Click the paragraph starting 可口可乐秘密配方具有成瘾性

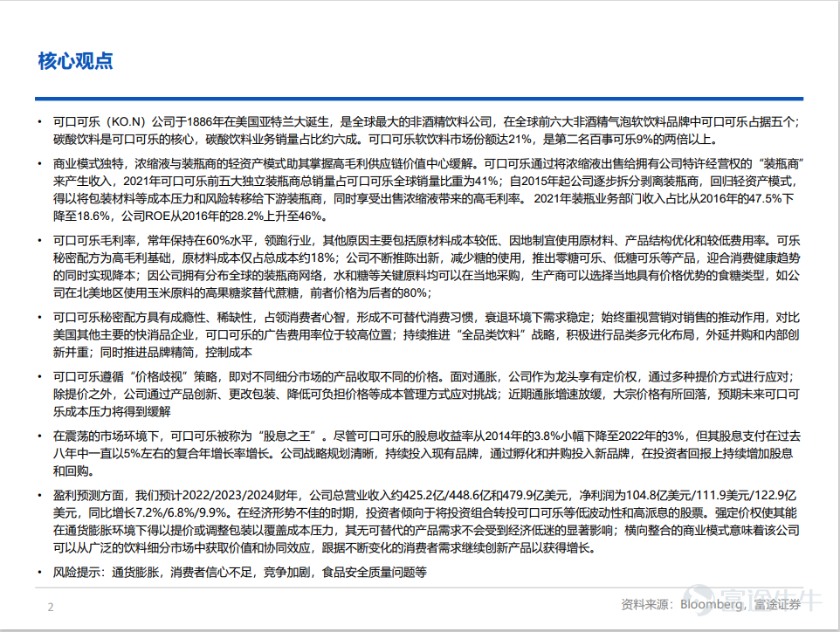coord(426,334)
